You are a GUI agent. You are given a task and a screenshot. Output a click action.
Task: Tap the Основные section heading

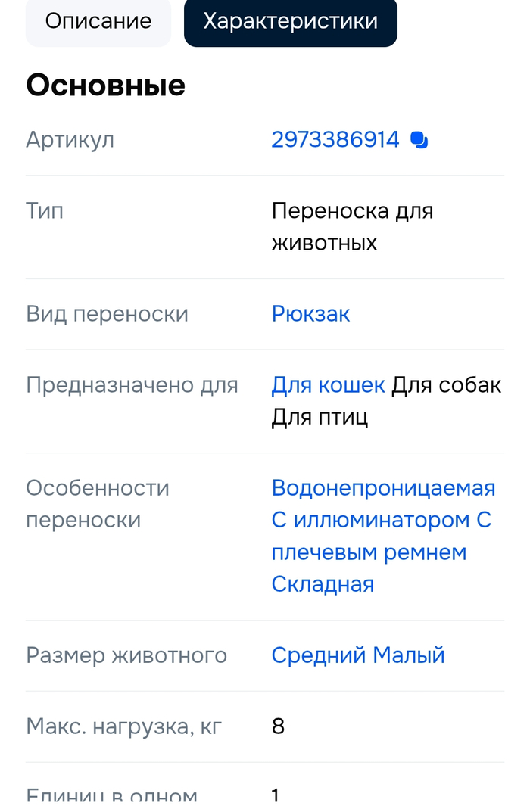pos(105,85)
